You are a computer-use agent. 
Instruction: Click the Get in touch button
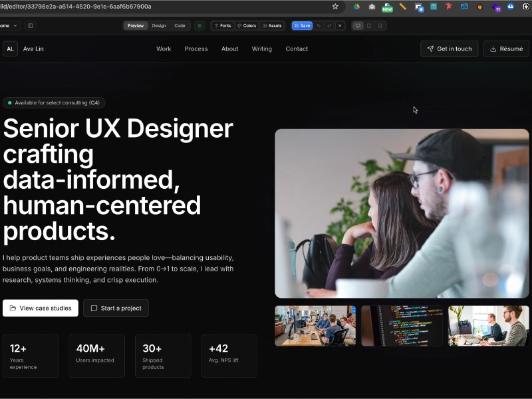449,49
